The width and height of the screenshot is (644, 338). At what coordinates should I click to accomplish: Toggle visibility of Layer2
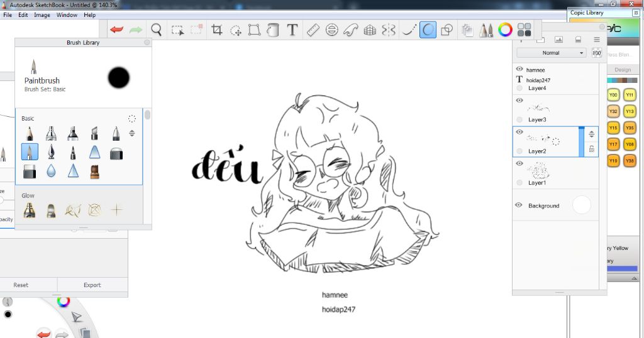point(519,132)
